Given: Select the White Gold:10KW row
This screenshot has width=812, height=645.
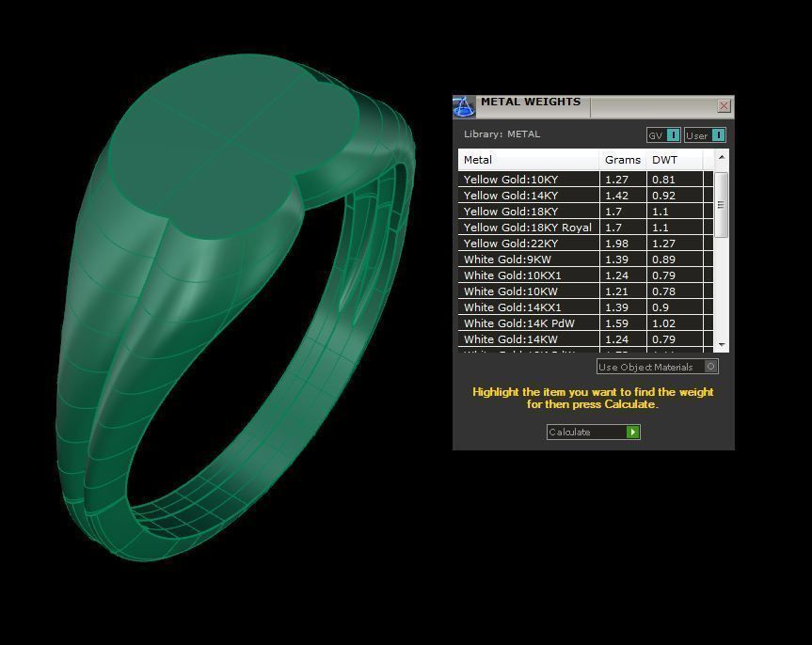Looking at the screenshot, I should coord(585,292).
